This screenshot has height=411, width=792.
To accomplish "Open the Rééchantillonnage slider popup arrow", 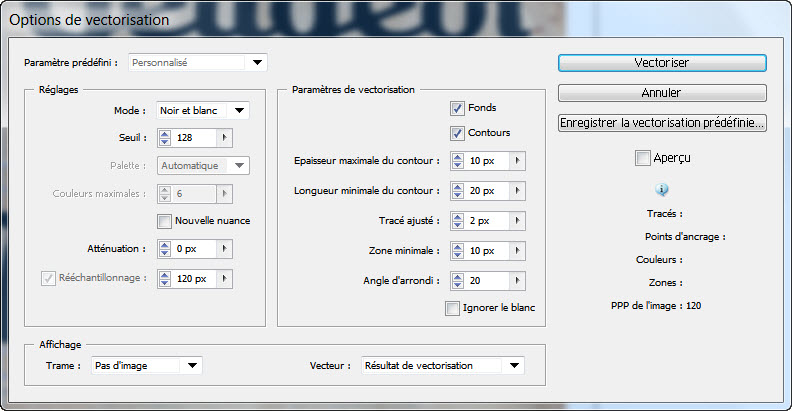I will pos(225,279).
